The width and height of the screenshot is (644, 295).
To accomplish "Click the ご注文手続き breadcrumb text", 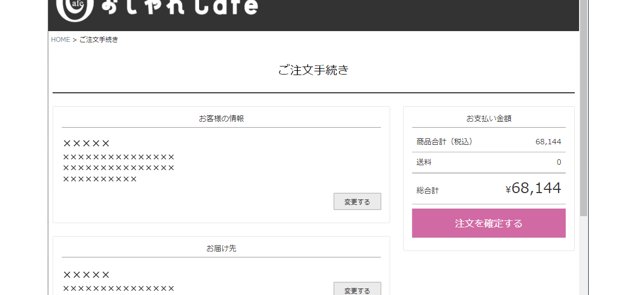I will pyautogui.click(x=99, y=40).
